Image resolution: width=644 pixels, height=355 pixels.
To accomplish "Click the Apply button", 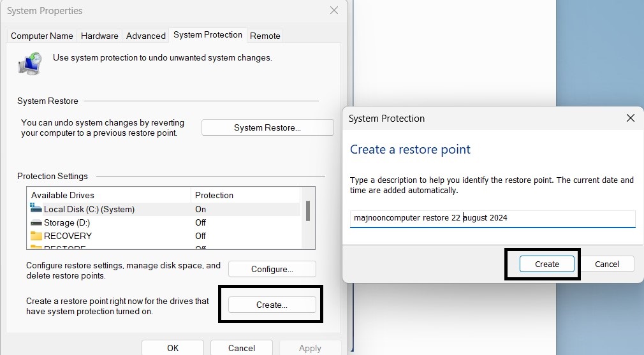I will tap(310, 347).
